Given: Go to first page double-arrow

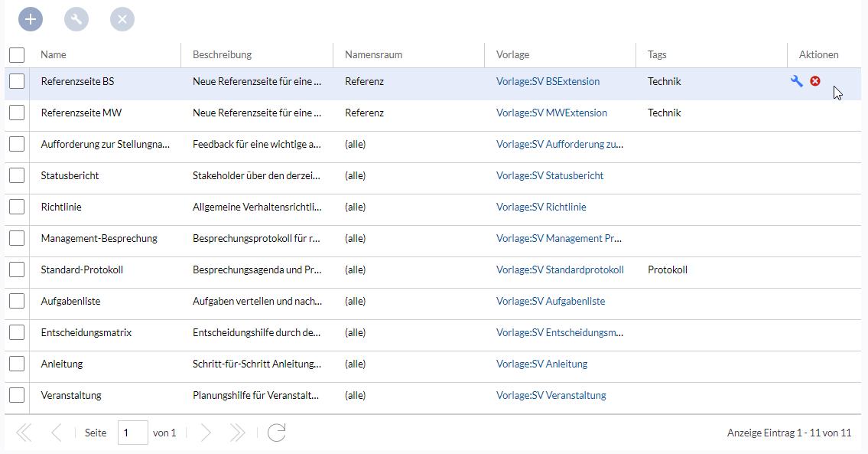Looking at the screenshot, I should tap(24, 433).
